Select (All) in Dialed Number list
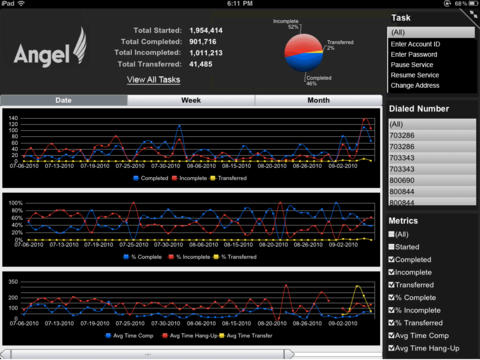The width and height of the screenshot is (480, 360). coord(432,124)
